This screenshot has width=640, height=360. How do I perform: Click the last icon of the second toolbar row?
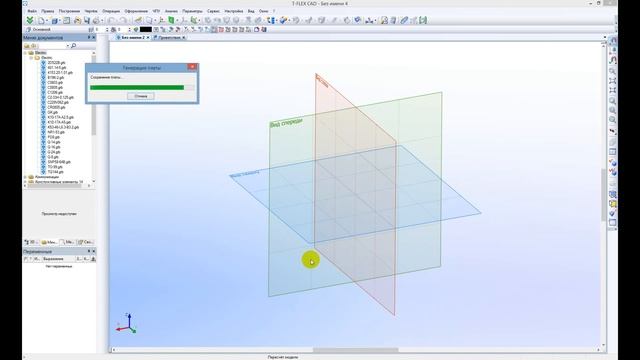pos(264,29)
